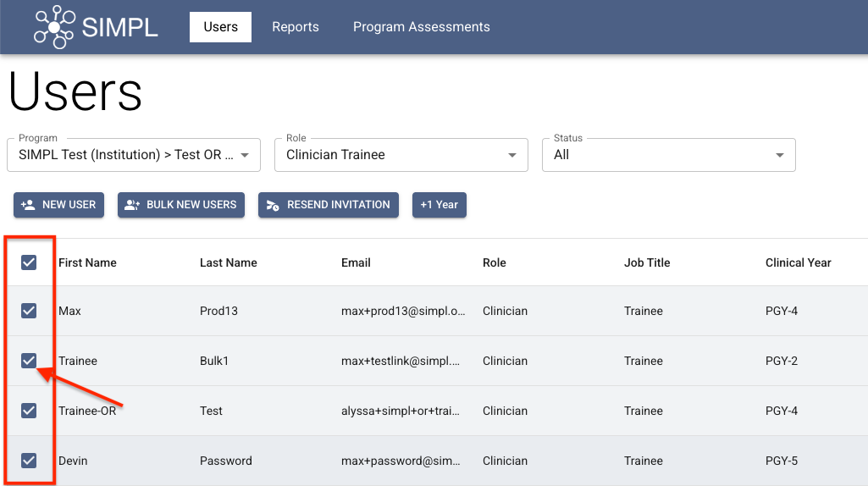Click the PGY-2 clinical year cell
The height and width of the screenshot is (486, 868).
[x=782, y=361]
